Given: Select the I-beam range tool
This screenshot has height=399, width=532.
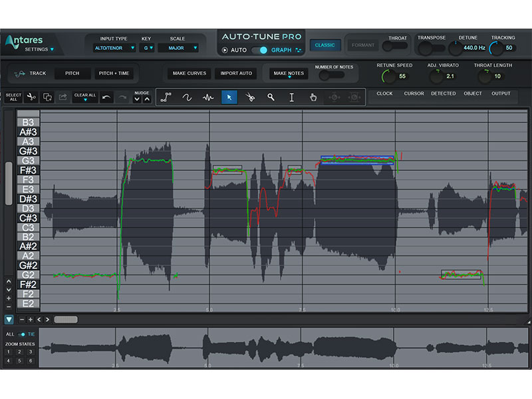Looking at the screenshot, I should coord(291,97).
